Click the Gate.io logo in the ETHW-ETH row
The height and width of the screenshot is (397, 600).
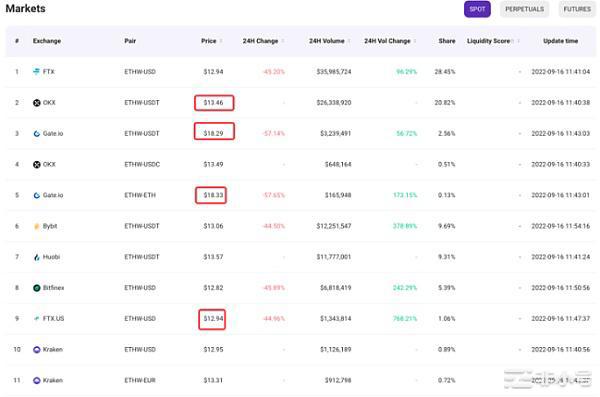pyautogui.click(x=37, y=195)
